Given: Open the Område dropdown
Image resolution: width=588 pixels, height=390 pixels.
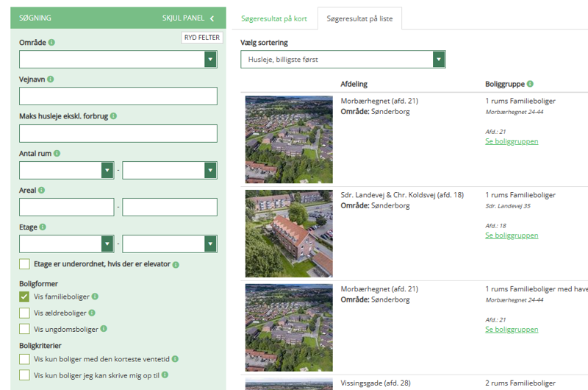Looking at the screenshot, I should [x=118, y=60].
